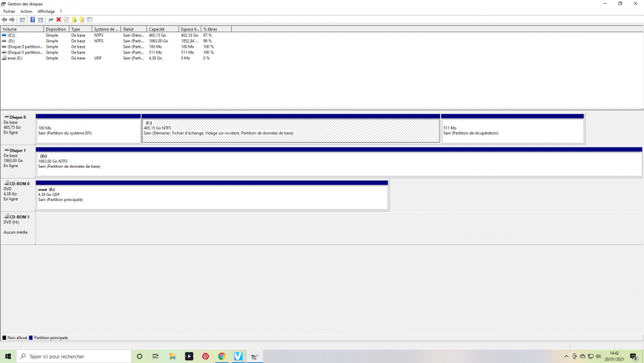Click the CD-ROM 0 DVD label panel

pyautogui.click(x=17, y=195)
